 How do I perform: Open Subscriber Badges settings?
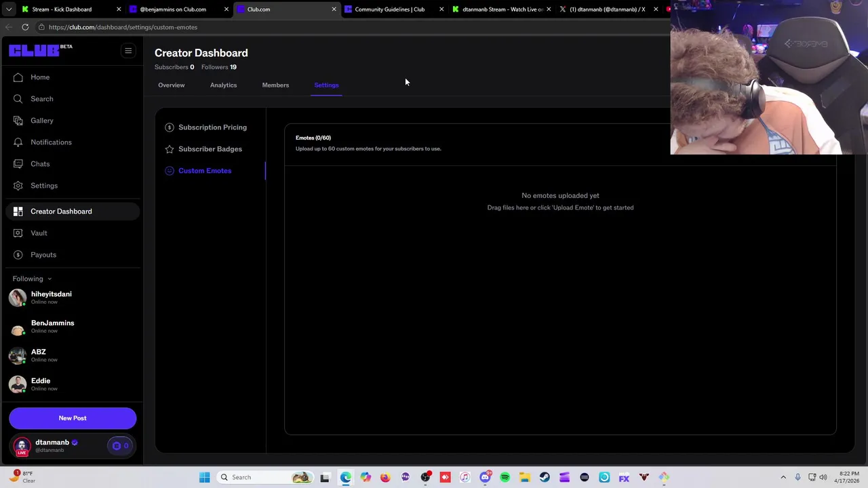[x=203, y=149]
